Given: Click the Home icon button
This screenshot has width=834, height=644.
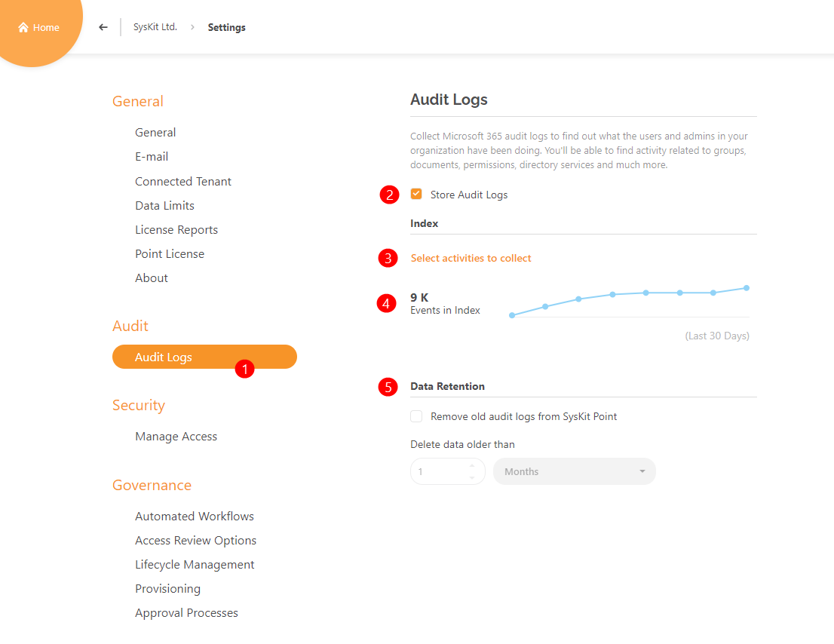Looking at the screenshot, I should coord(38,28).
